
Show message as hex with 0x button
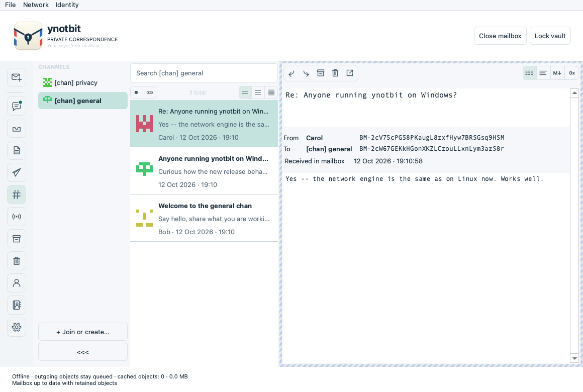tap(572, 73)
